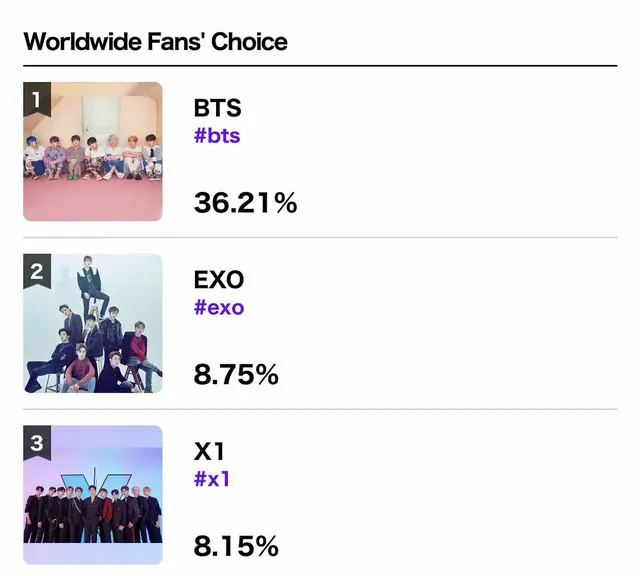Select the EXO artist name

coord(219,280)
